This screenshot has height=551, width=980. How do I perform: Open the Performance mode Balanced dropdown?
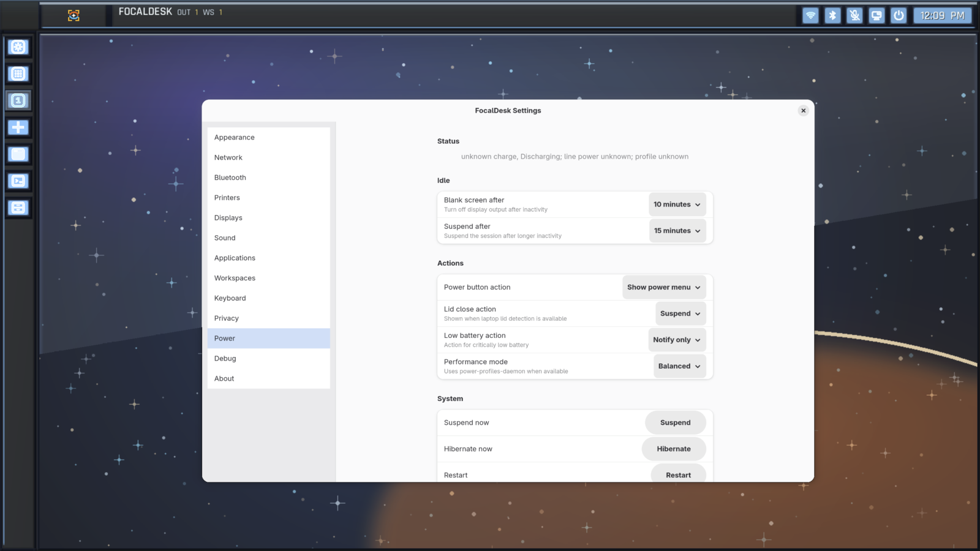(679, 366)
